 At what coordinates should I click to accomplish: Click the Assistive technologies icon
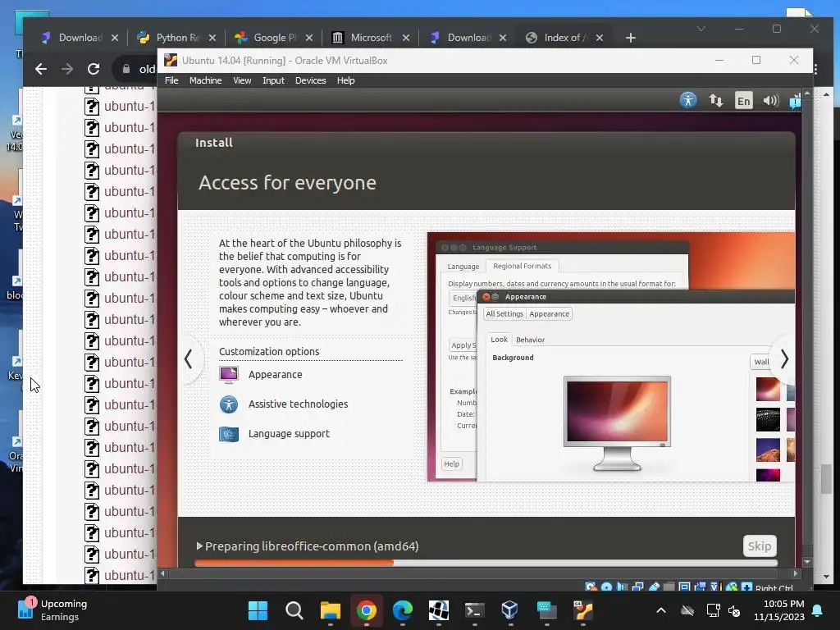point(229,404)
